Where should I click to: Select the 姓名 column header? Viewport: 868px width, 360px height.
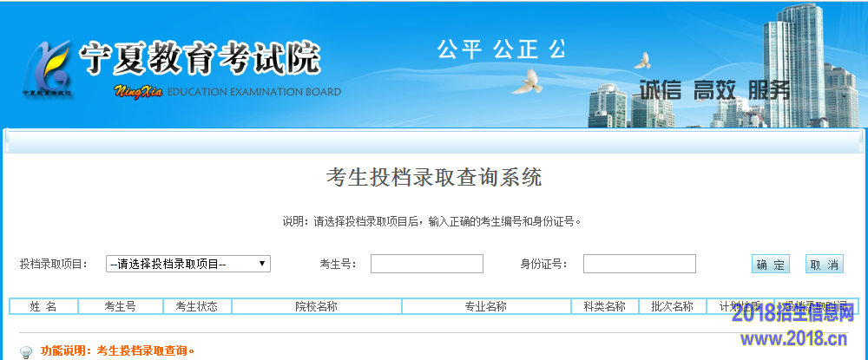[x=43, y=306]
